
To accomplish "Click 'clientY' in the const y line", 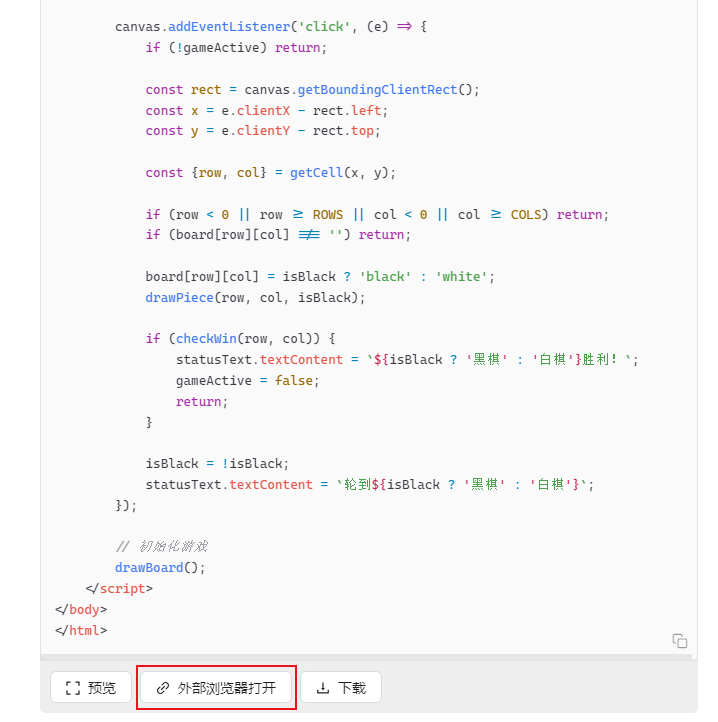I will 263,131.
